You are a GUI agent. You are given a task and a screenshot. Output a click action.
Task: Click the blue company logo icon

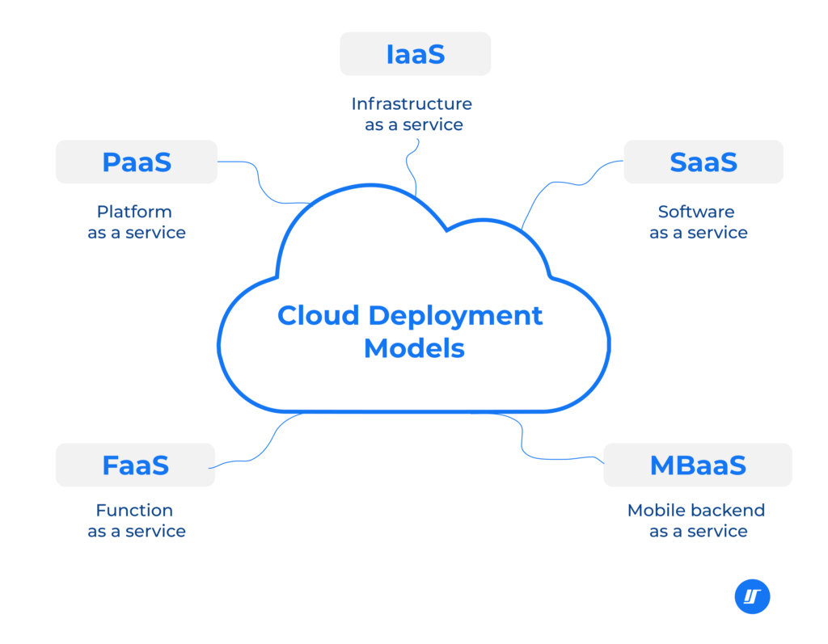click(752, 596)
